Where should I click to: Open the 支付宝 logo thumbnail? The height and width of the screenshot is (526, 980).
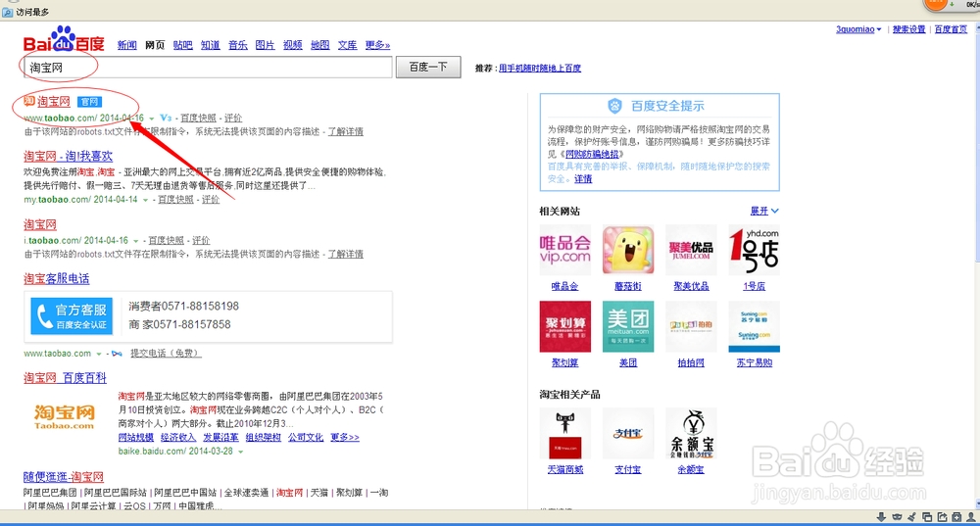coord(628,434)
